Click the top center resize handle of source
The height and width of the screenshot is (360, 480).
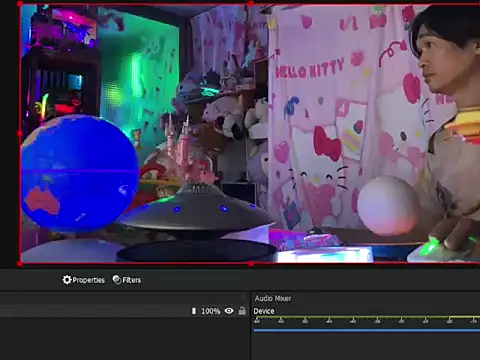(251, 4)
